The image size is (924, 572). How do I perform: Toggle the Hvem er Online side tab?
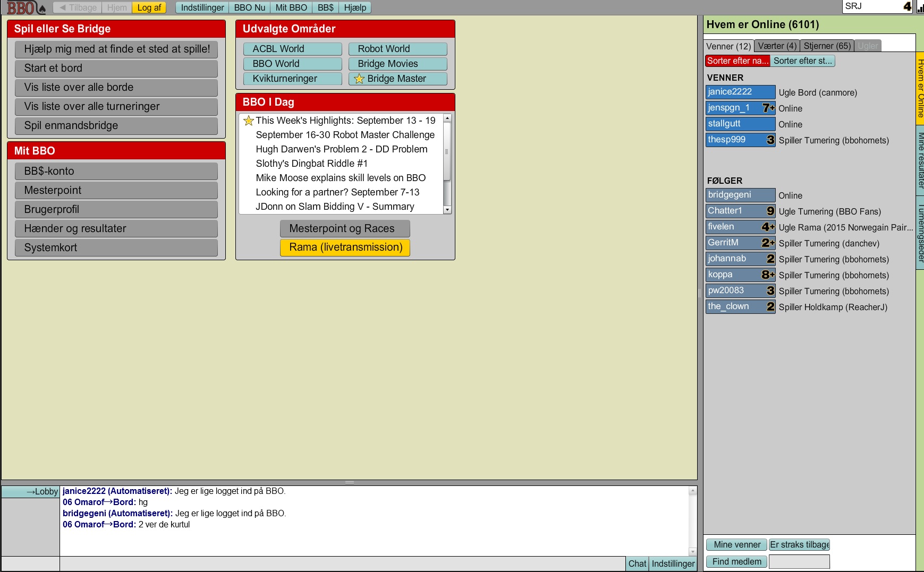920,88
